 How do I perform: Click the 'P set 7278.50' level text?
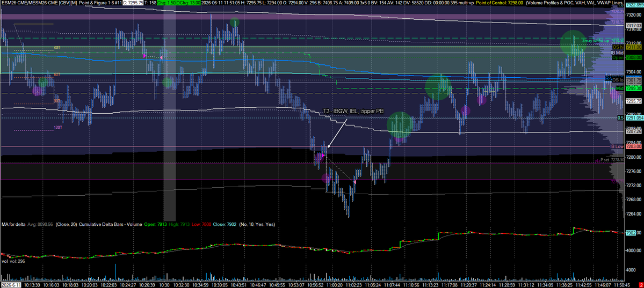612,160
